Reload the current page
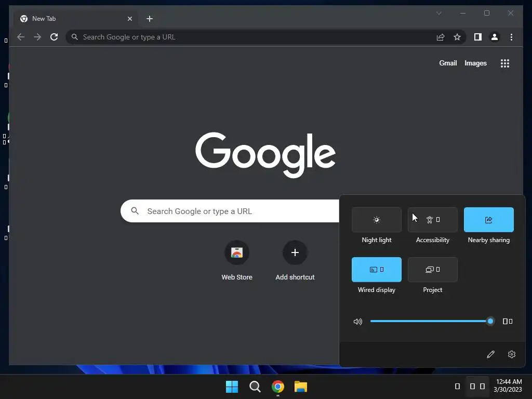The image size is (532, 399). (x=54, y=37)
